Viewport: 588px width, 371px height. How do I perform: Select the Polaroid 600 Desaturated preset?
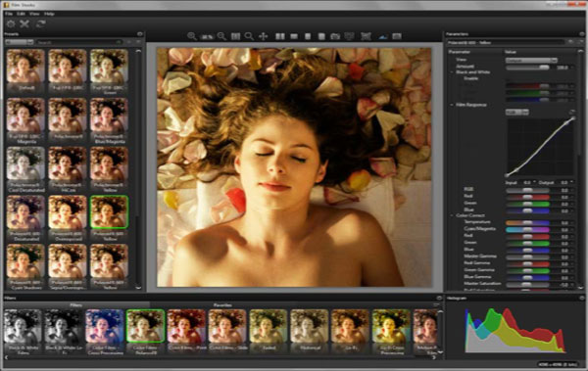coord(25,212)
